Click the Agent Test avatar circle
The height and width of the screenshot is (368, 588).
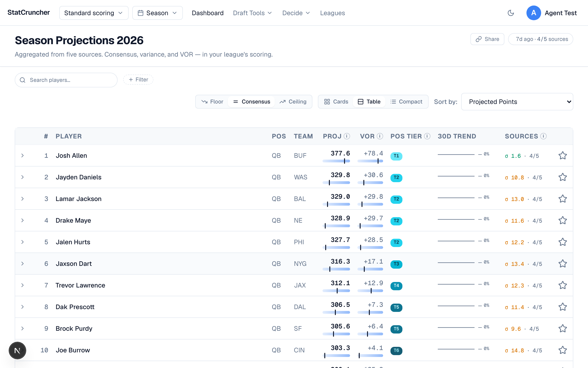point(533,13)
